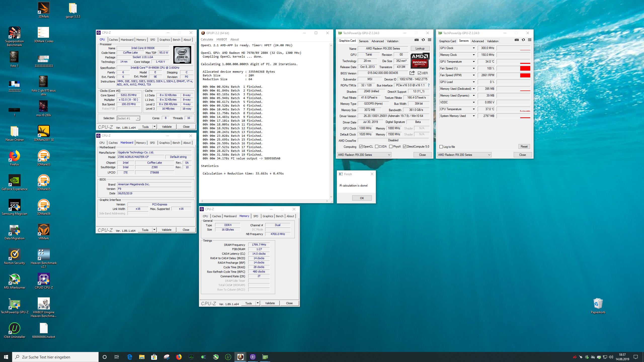Click the GPUPI horizontal scrollbar right arrow

coord(327,201)
